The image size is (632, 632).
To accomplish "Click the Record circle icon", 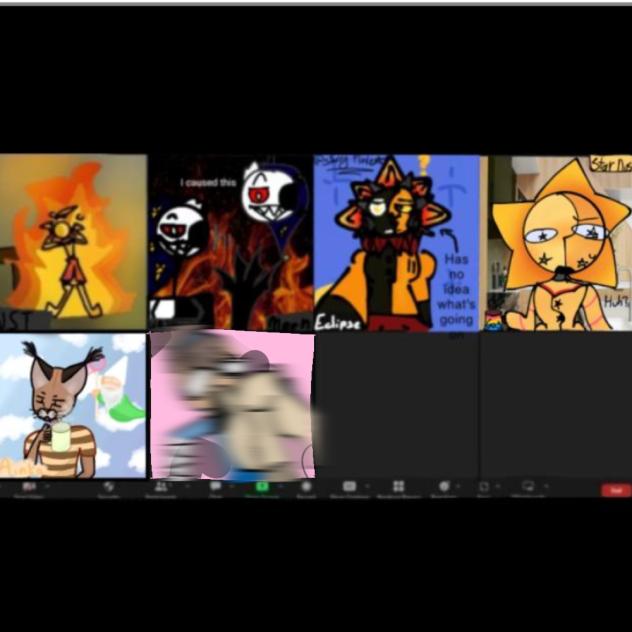I will (x=306, y=486).
